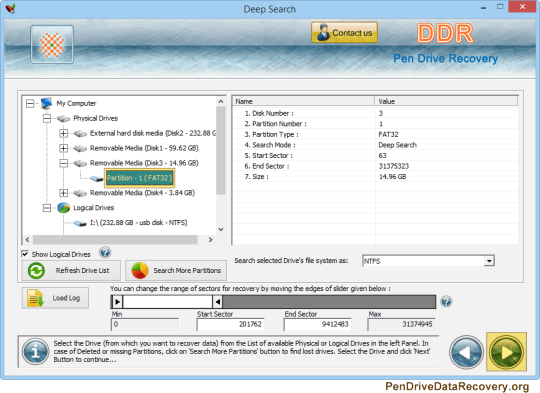Viewport: 540px width, 393px height.
Task: Click the 'Deep Search' value cell
Action: coord(397,145)
